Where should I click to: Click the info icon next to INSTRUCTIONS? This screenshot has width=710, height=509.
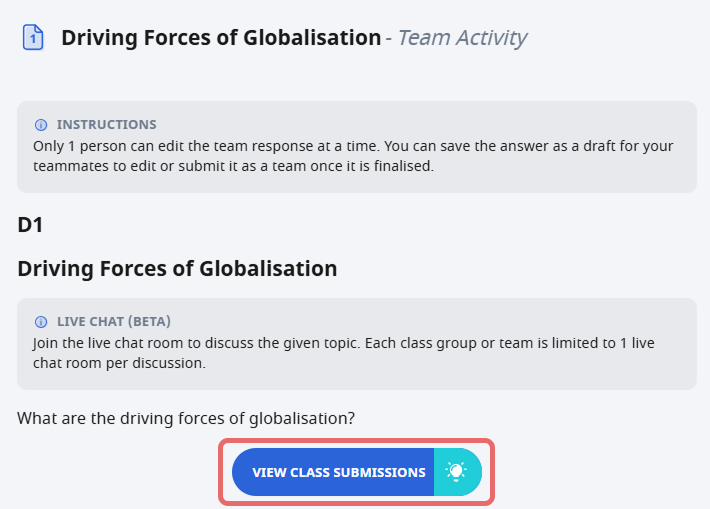pyautogui.click(x=41, y=125)
